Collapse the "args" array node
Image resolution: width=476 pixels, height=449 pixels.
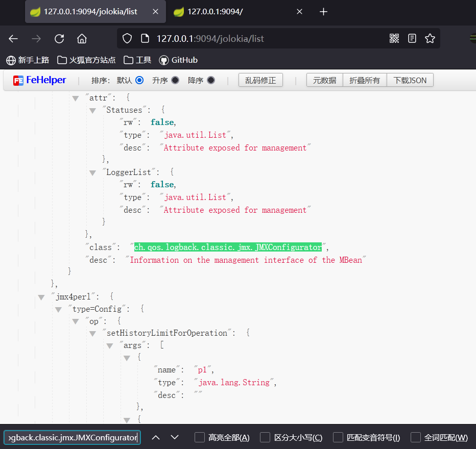tap(110, 345)
